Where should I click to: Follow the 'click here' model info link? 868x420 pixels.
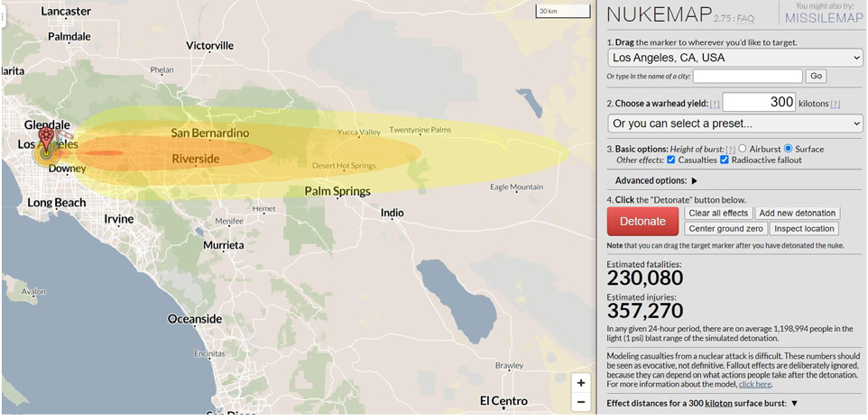tap(755, 384)
